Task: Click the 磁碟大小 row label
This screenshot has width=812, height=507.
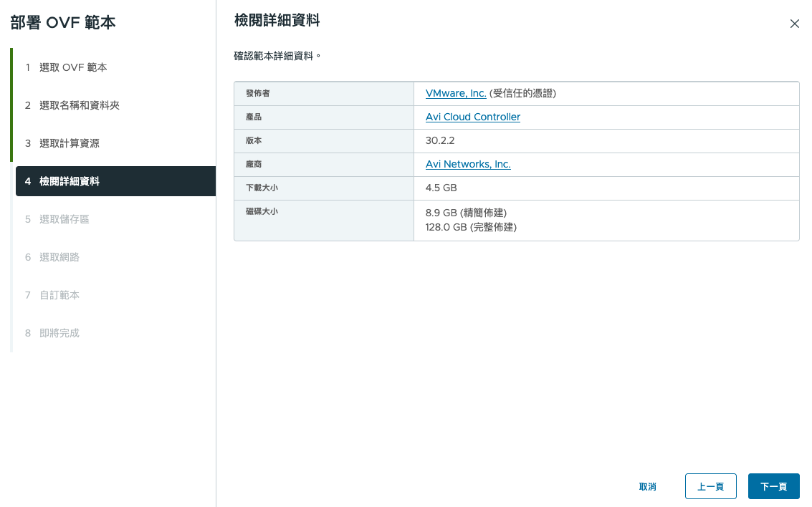Action: point(262,211)
